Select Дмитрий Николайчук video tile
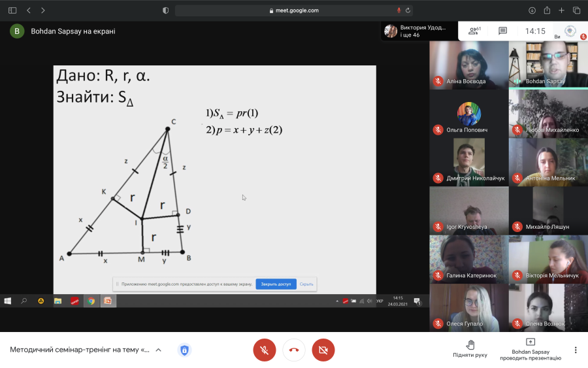This screenshot has height=368, width=588. click(x=468, y=161)
